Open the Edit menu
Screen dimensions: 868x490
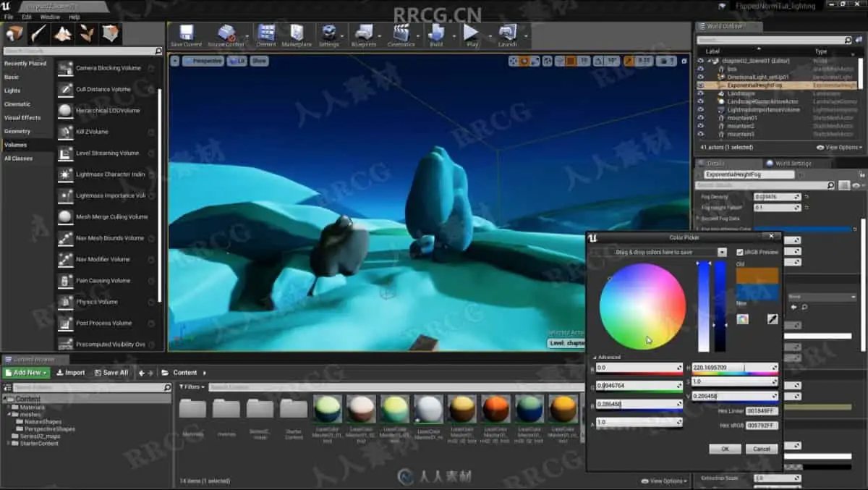[x=27, y=17]
